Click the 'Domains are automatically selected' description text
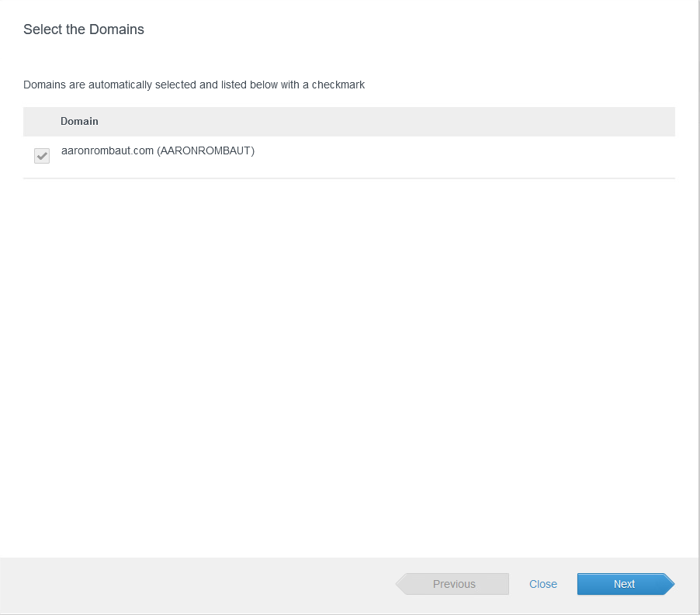 pos(194,85)
